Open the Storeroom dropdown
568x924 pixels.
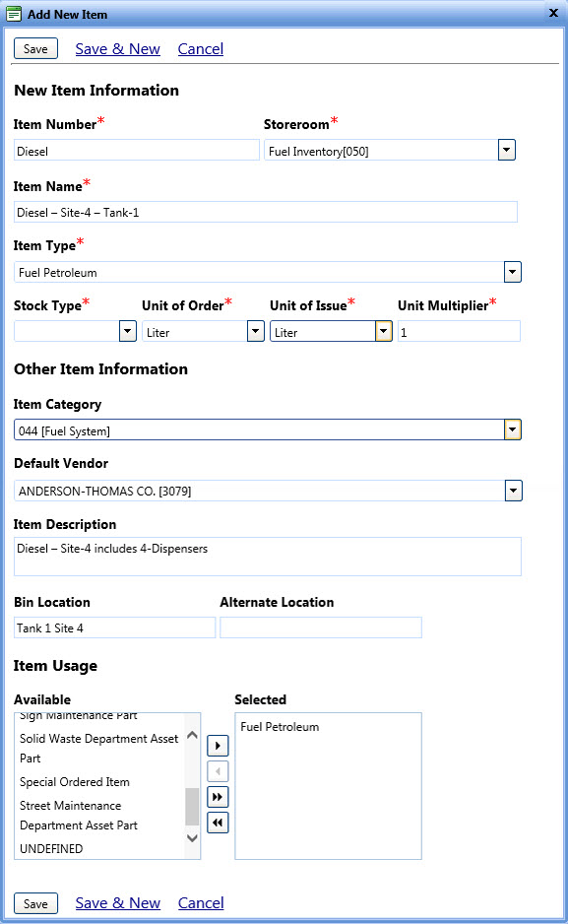[x=506, y=150]
